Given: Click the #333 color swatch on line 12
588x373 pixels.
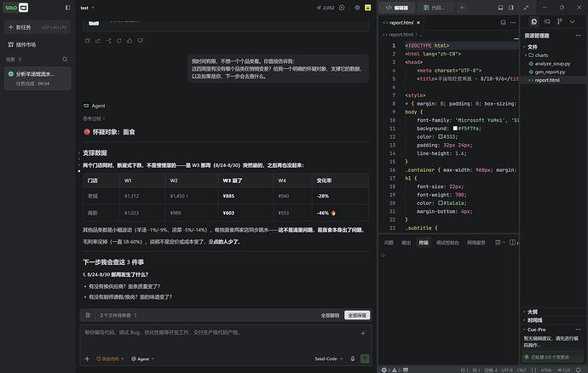Looking at the screenshot, I should (x=441, y=136).
